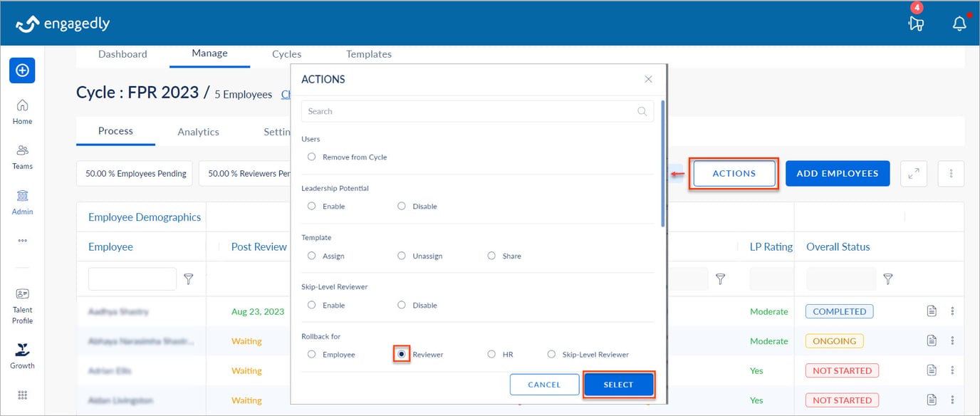Click the ADD EMPLOYEES button
The width and height of the screenshot is (980, 416).
pyautogui.click(x=838, y=173)
